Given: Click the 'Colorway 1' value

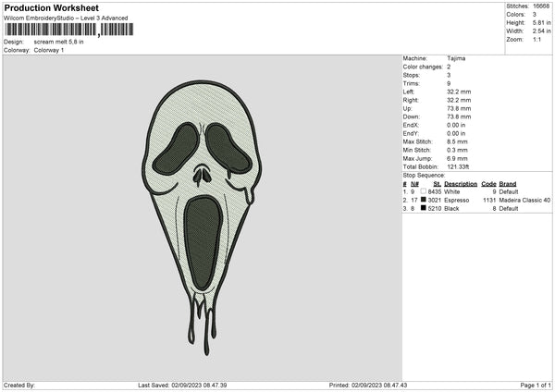Looking at the screenshot, I should point(49,50).
